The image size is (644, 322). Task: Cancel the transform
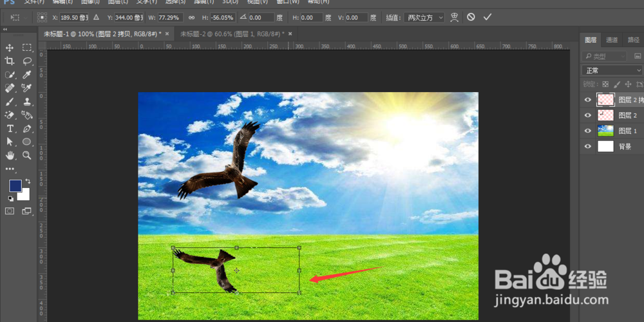pos(471,17)
